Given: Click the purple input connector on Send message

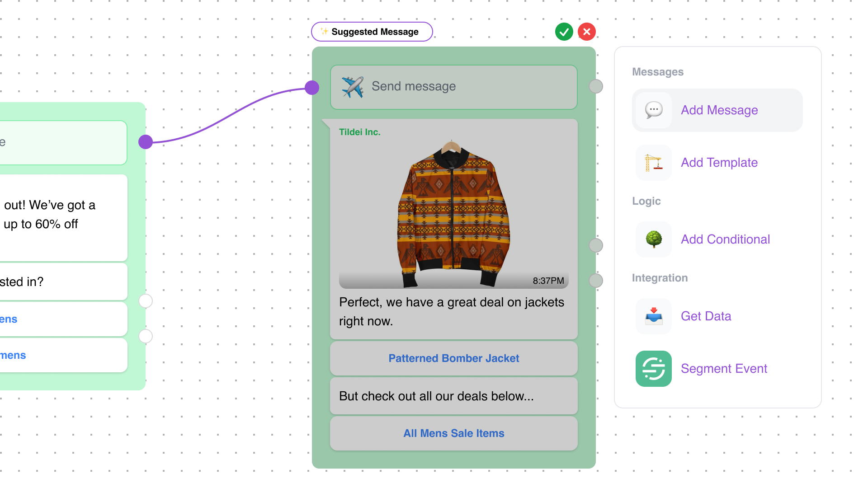Looking at the screenshot, I should (312, 88).
